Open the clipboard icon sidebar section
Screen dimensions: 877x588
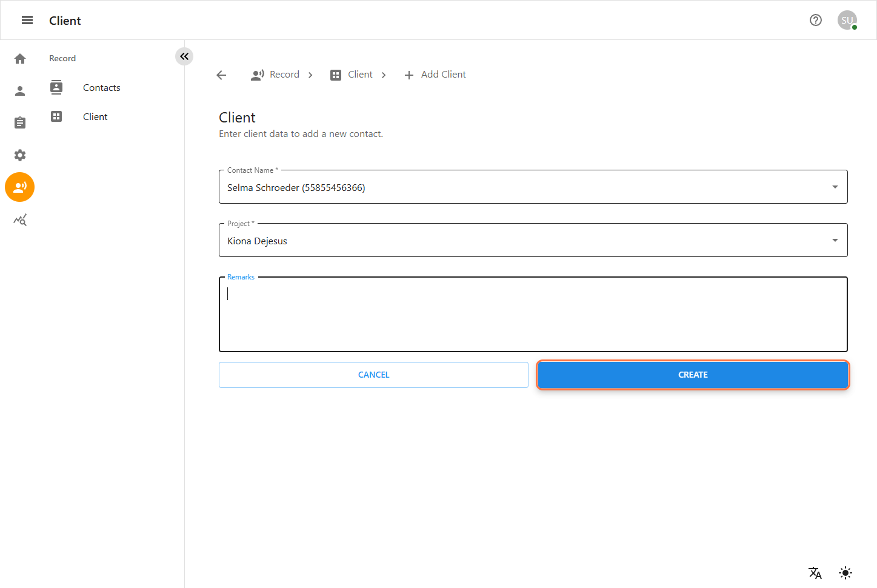(x=20, y=123)
